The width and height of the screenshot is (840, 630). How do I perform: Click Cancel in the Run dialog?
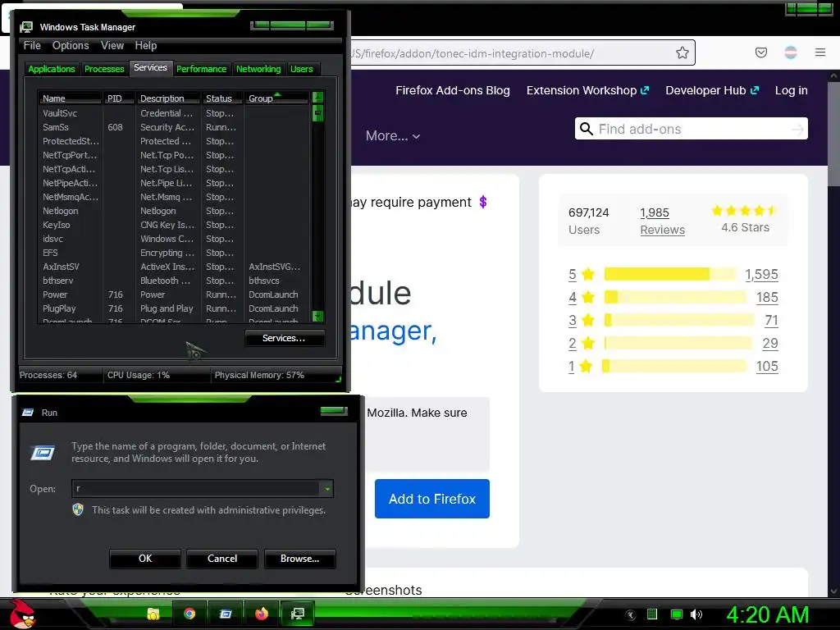[x=222, y=559]
